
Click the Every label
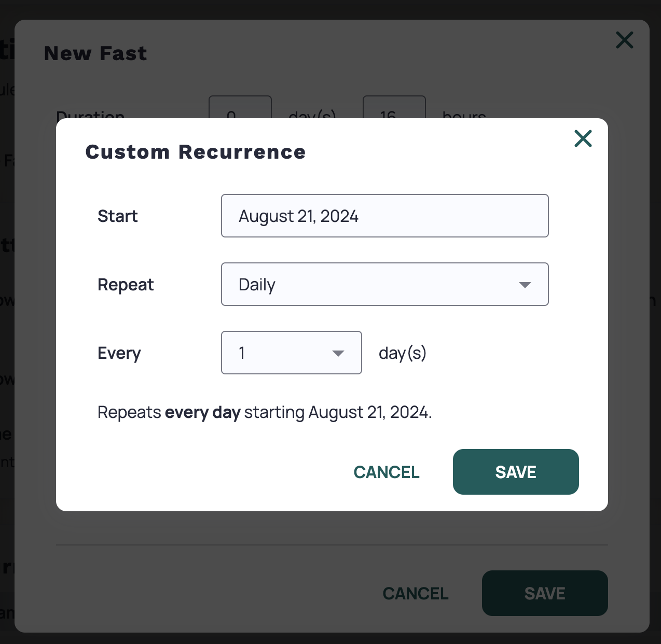coord(119,353)
